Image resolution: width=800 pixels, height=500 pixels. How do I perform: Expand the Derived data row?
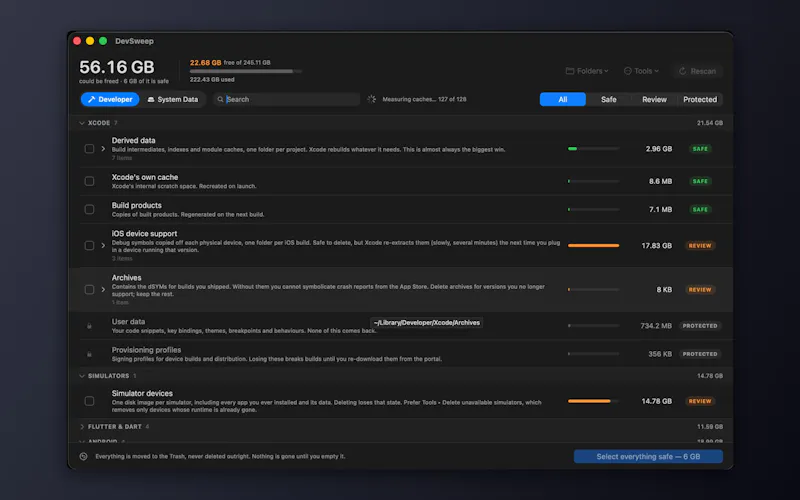(x=103, y=148)
